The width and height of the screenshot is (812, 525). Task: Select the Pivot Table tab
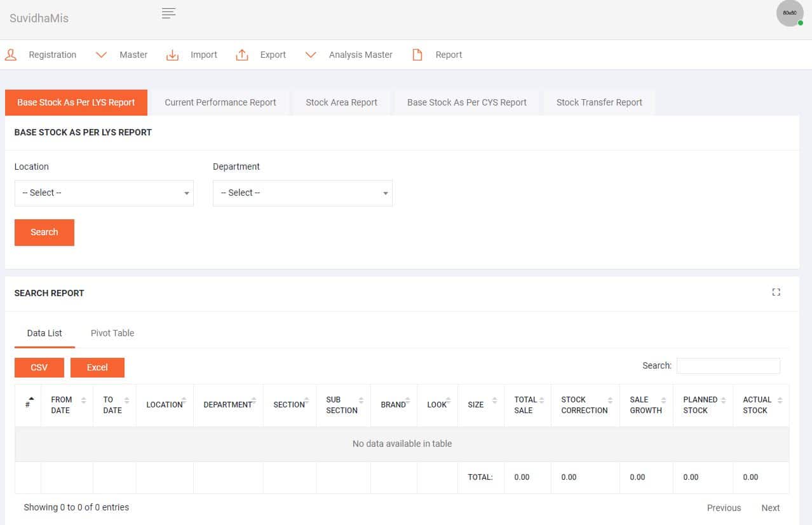pos(112,333)
